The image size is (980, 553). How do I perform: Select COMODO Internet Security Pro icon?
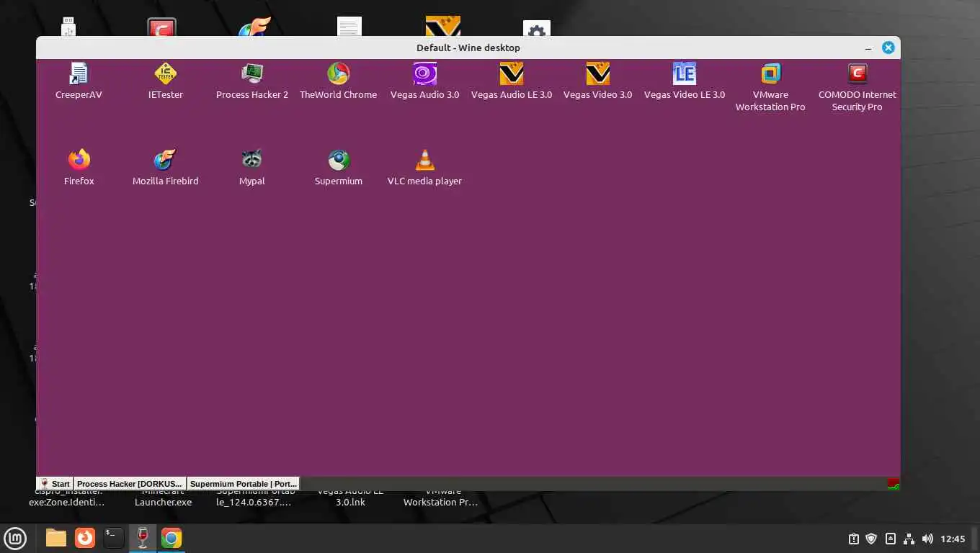point(857,73)
